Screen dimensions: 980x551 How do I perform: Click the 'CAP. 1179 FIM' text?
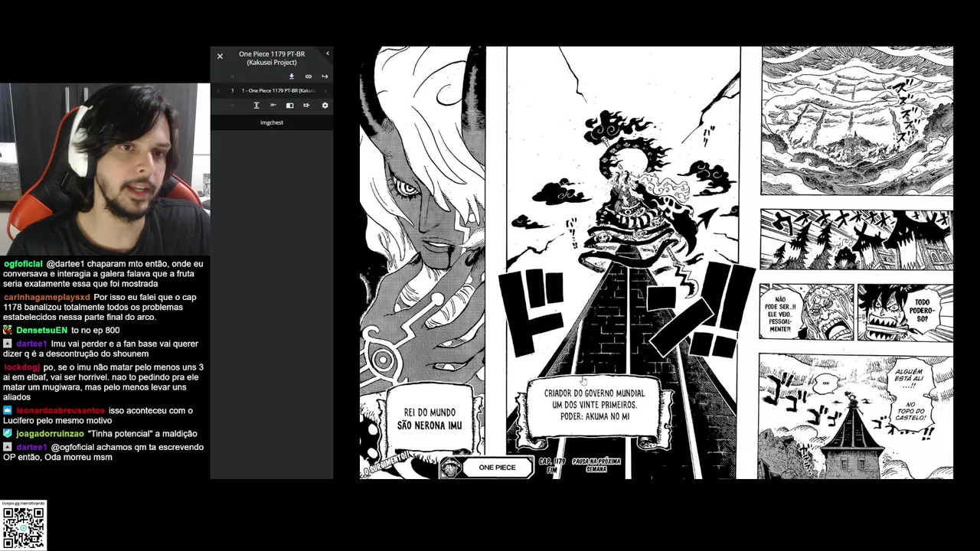pyautogui.click(x=552, y=465)
